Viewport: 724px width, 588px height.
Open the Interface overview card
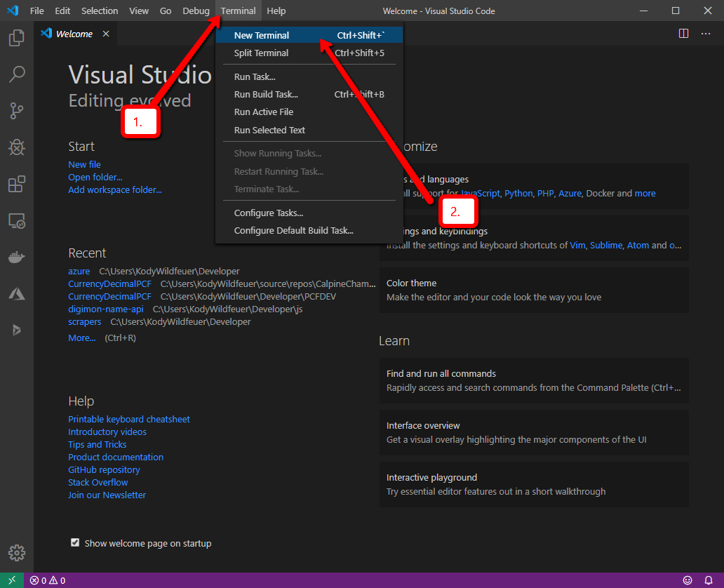pyautogui.click(x=534, y=432)
